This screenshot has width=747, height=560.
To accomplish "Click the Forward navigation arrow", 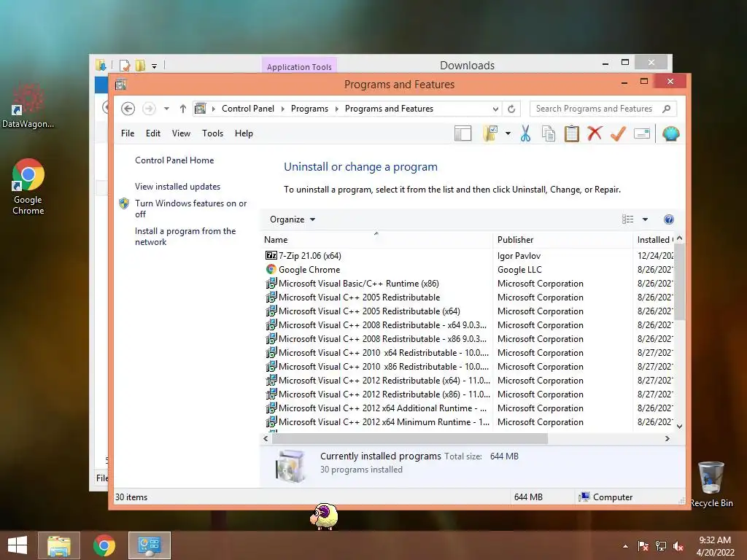I will (x=149, y=109).
